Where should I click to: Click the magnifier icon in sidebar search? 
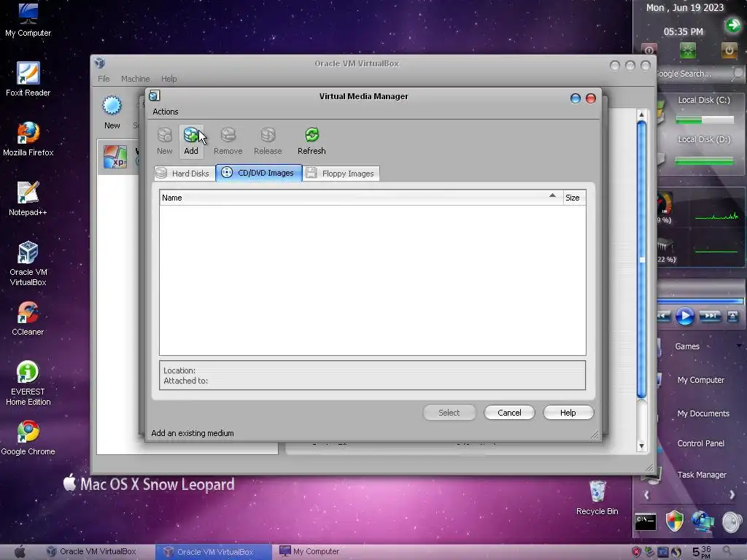pos(738,74)
